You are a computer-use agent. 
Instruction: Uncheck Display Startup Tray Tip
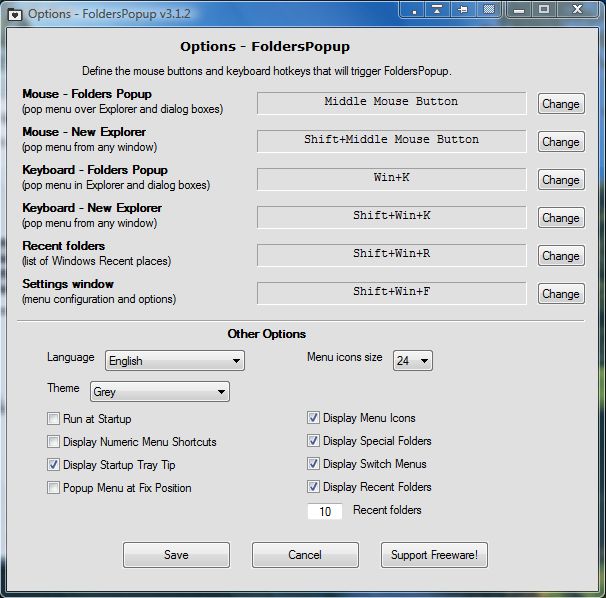coord(53,465)
